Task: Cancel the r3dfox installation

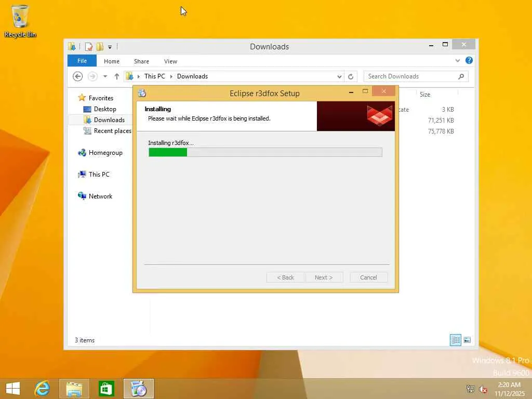Action: (368, 277)
